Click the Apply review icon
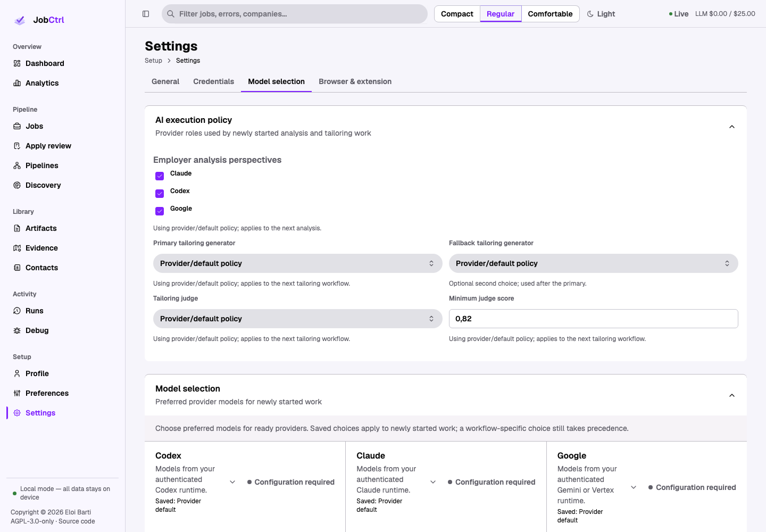The image size is (766, 532). (x=17, y=146)
